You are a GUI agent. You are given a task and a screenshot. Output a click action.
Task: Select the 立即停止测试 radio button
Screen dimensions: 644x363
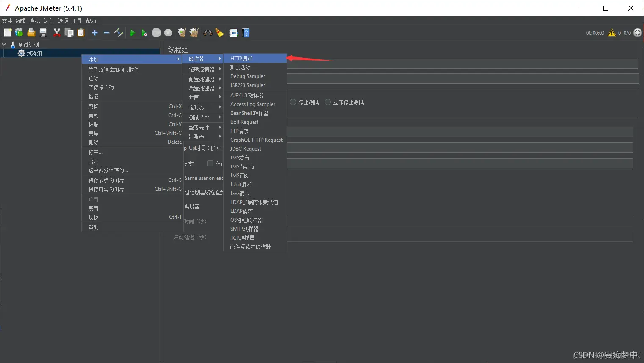[328, 102]
